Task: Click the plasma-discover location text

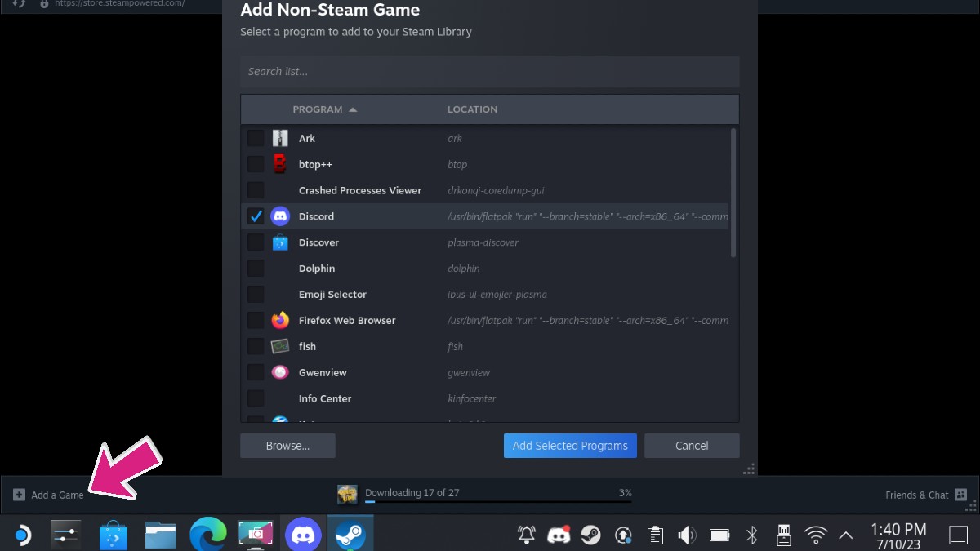Action: pos(483,242)
